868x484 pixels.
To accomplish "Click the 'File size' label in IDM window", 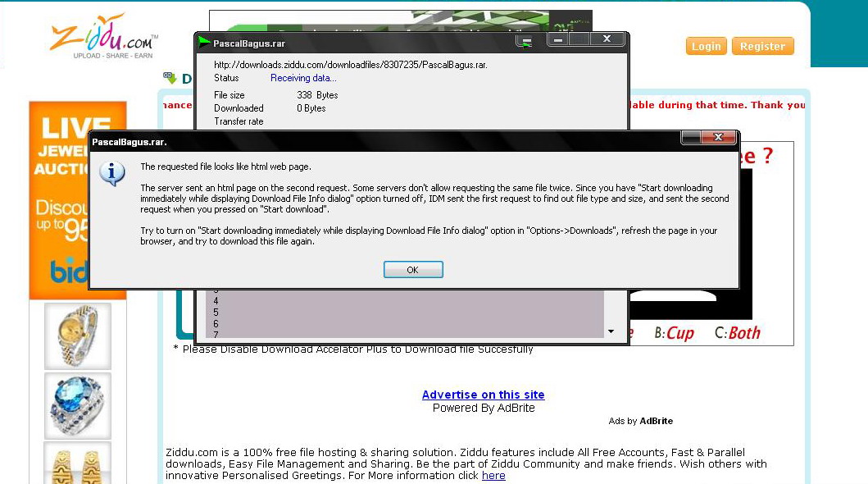I will (229, 95).
